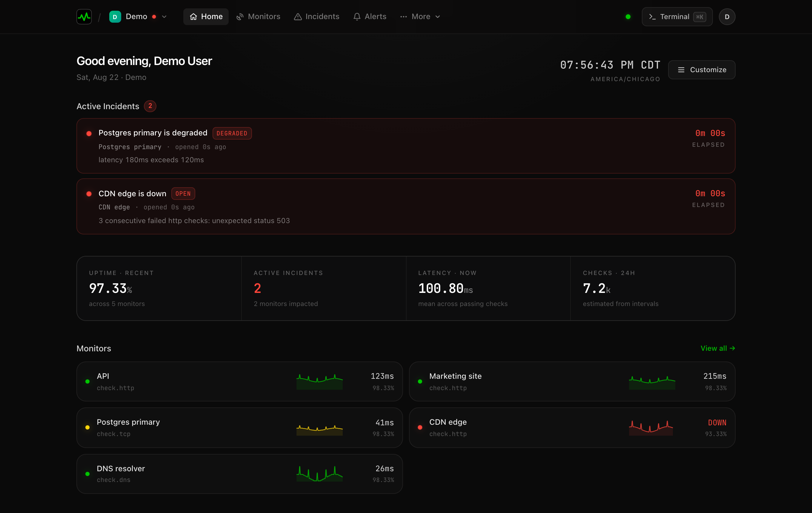
Task: Click the API monitor green status dot
Action: [x=87, y=382]
